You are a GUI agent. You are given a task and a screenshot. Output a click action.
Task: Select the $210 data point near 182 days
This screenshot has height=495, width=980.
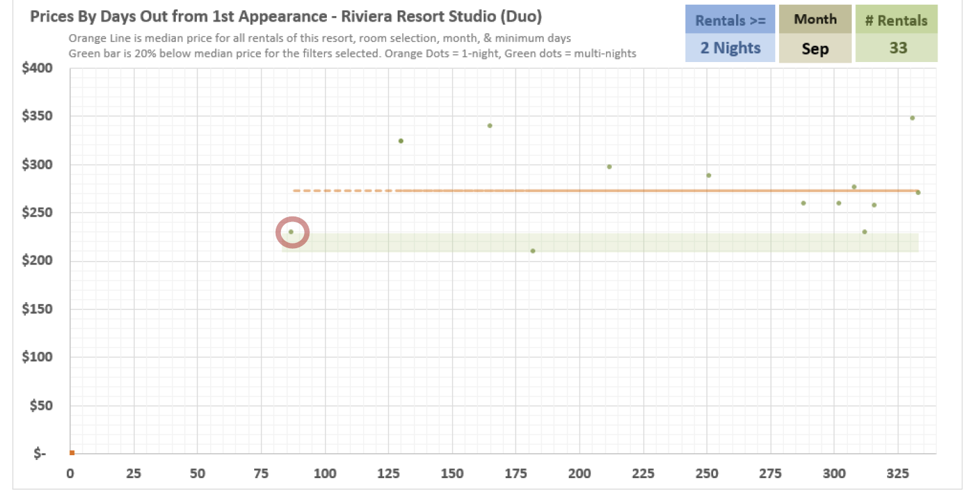pos(533,251)
